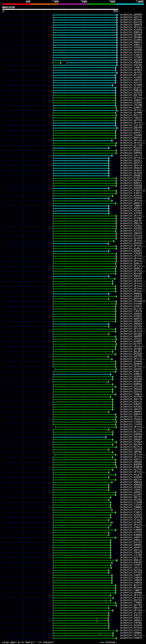
Task: Click hit label UniRef100_Q9M465
Action: 131,25
